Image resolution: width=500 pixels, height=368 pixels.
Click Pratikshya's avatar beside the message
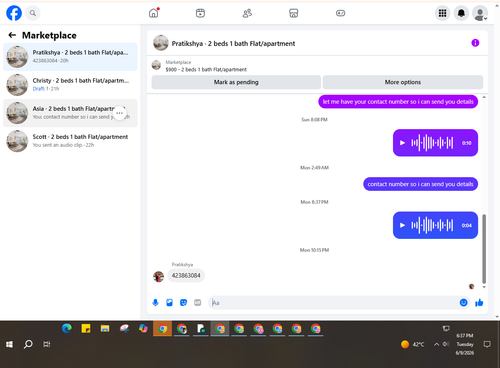pyautogui.click(x=159, y=276)
